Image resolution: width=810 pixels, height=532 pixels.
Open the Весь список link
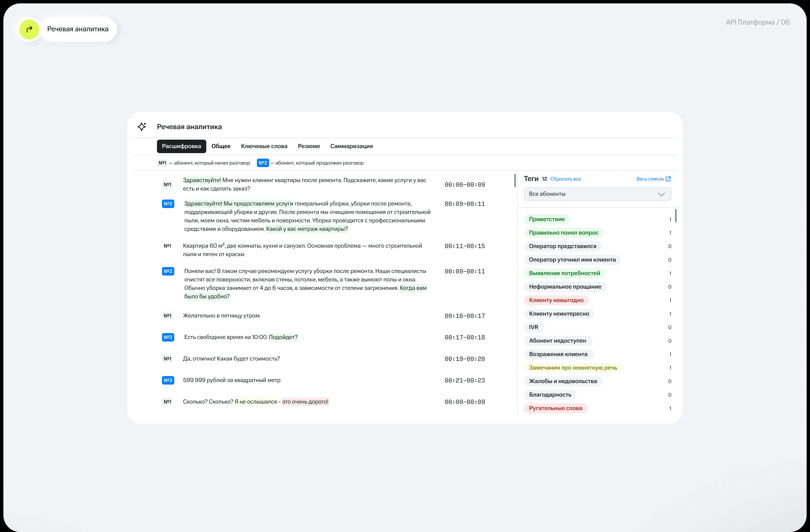tap(650, 179)
